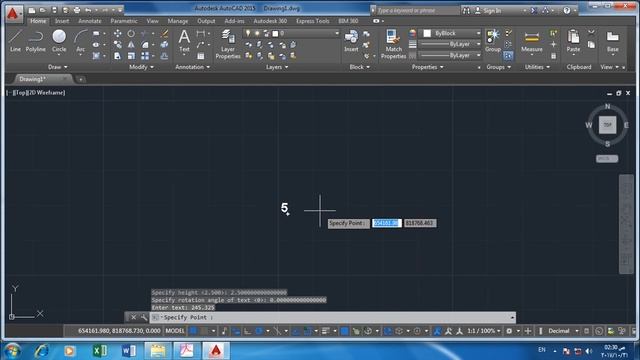
Task: Select the Circle tool
Action: point(59,41)
